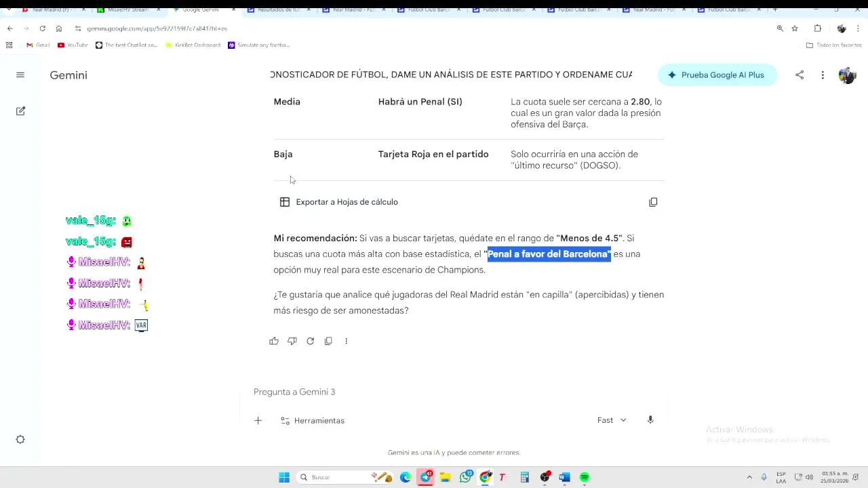Open the ESP LAA language indicator

pos(781,477)
